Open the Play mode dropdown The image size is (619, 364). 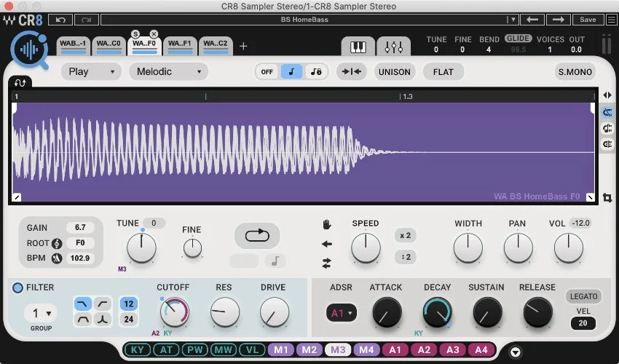coord(91,71)
